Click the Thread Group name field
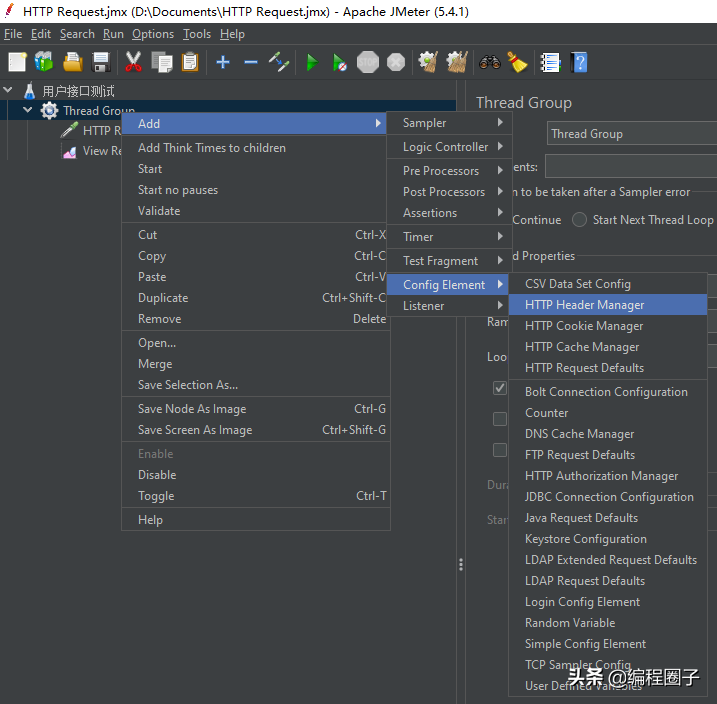717x704 pixels. click(x=631, y=133)
